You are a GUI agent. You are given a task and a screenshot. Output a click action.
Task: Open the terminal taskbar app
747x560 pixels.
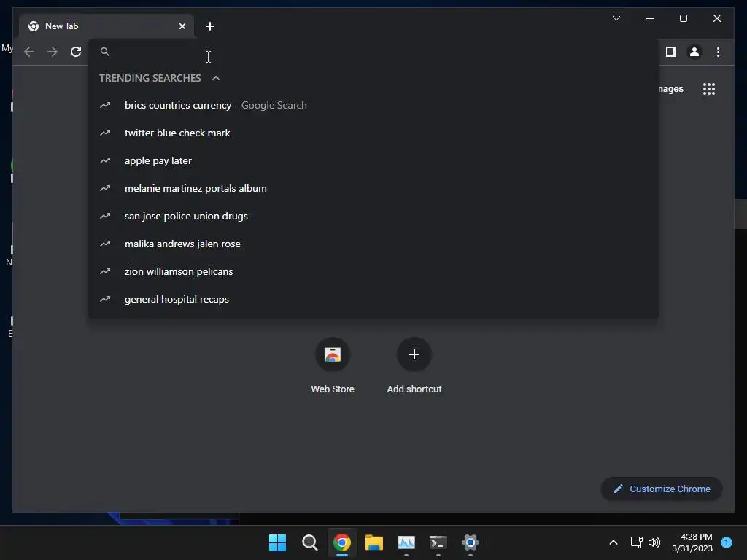438,542
